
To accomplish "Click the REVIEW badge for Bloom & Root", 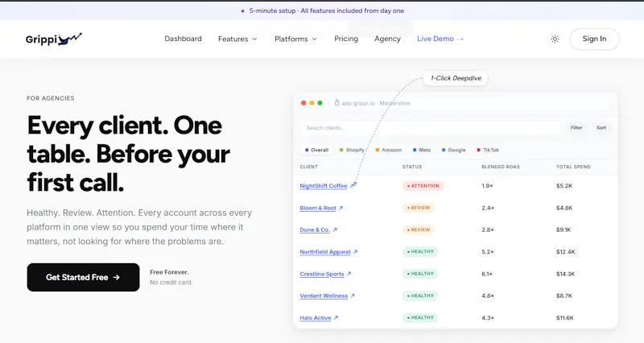I will coord(419,208).
